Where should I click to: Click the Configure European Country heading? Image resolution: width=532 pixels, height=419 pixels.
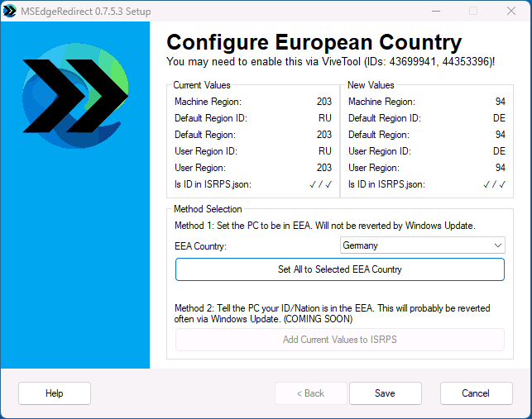click(x=314, y=43)
